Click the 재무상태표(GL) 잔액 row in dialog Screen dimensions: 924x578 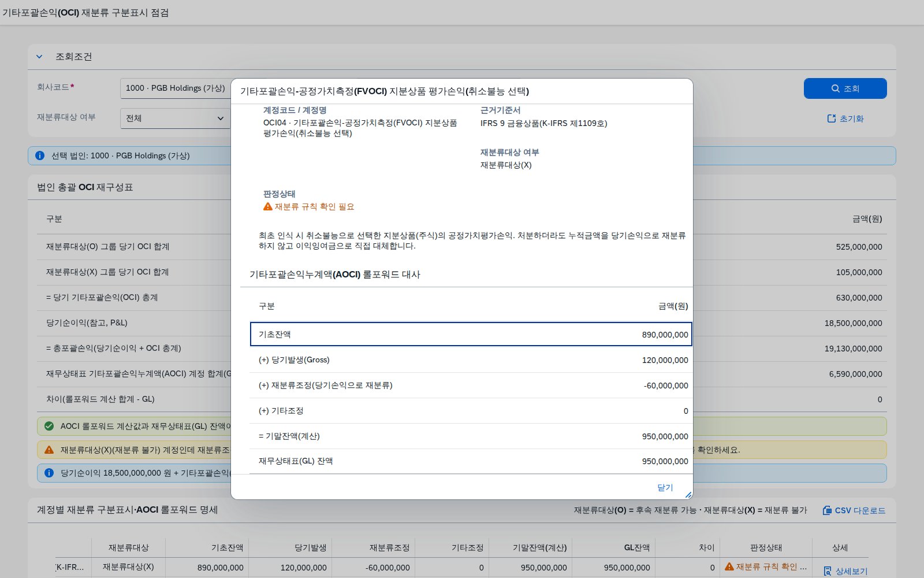tap(471, 461)
